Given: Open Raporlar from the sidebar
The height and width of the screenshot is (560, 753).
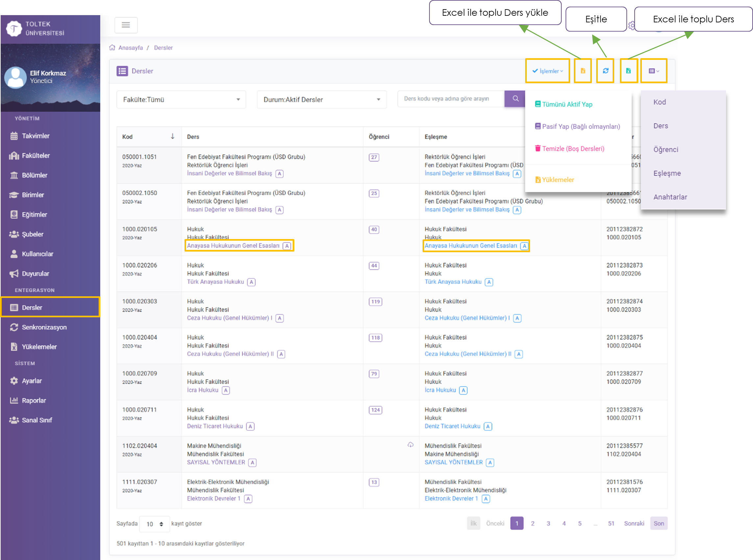Looking at the screenshot, I should [x=34, y=400].
